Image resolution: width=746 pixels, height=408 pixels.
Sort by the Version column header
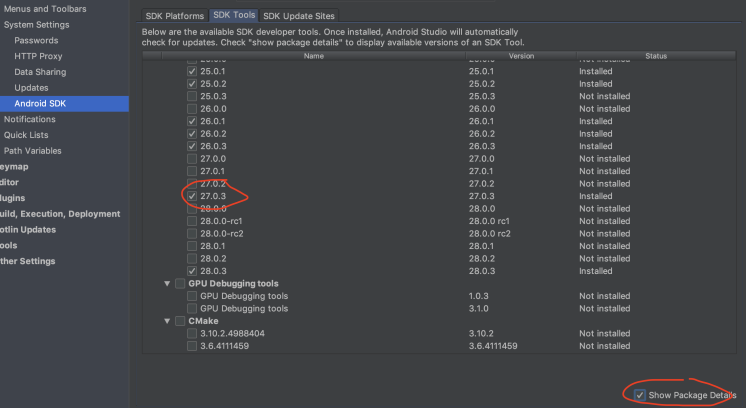tap(521, 56)
